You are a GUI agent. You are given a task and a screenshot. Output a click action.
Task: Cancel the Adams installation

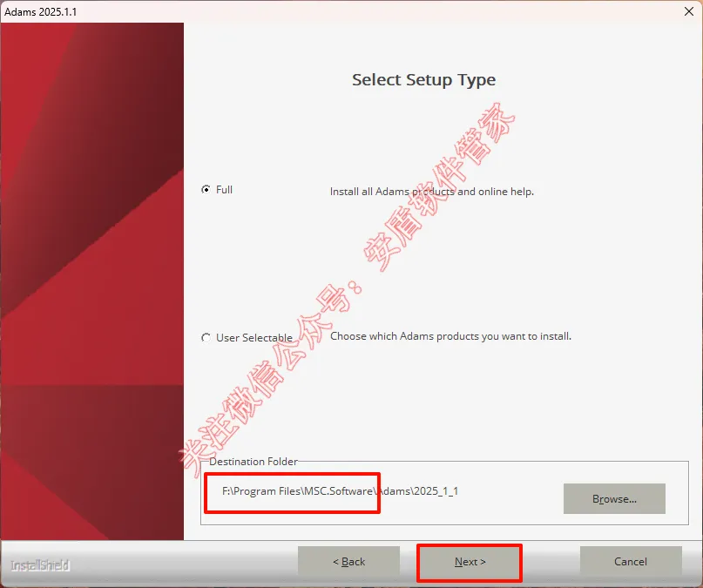pos(631,562)
